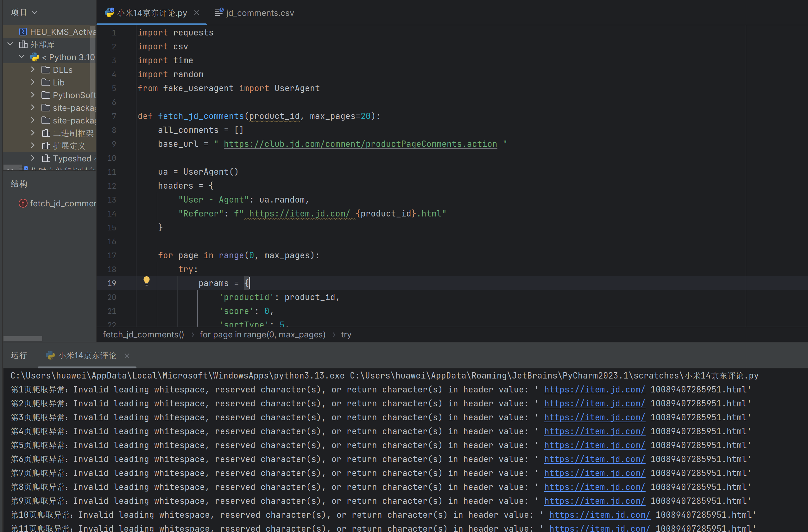Select the 小米14京东评论.py editor tab

tap(152, 13)
